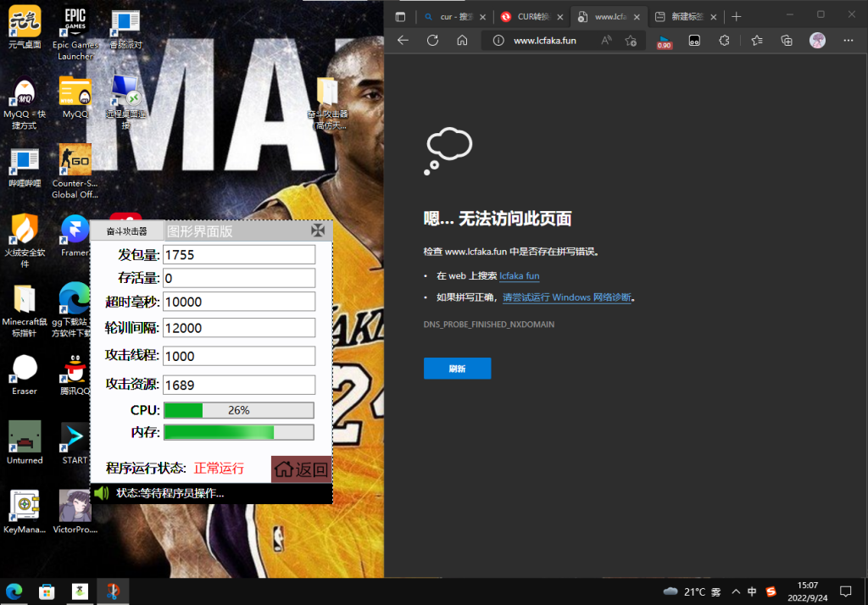Click the Windows network diagnostics link
Image resolution: width=868 pixels, height=605 pixels.
point(566,297)
